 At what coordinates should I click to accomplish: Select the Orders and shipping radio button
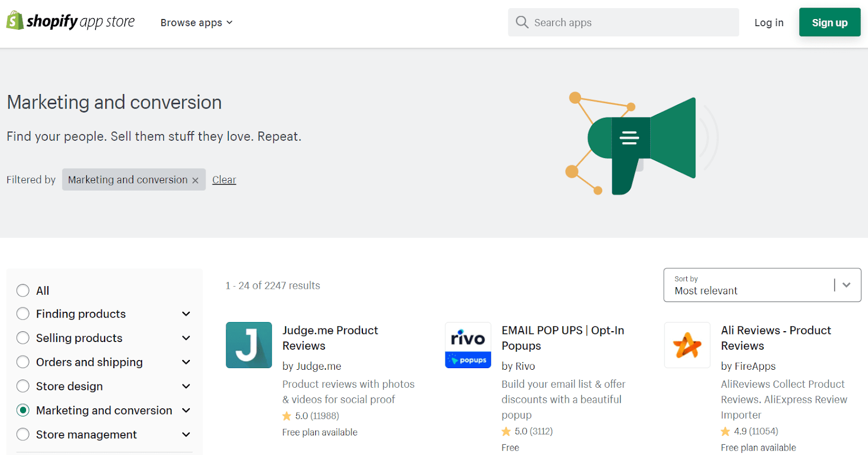(x=23, y=362)
